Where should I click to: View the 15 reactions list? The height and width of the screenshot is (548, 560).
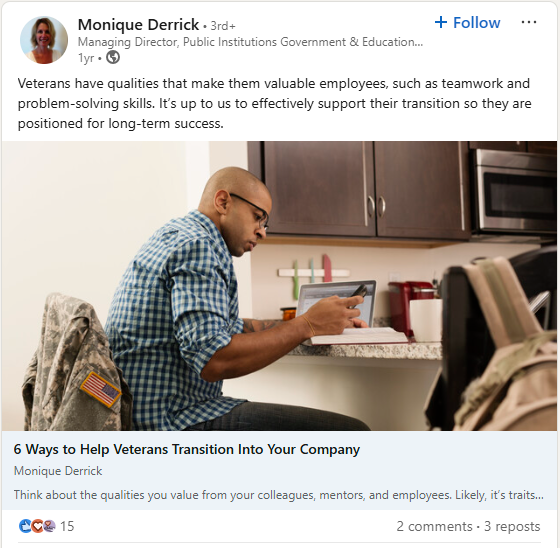(x=67, y=526)
